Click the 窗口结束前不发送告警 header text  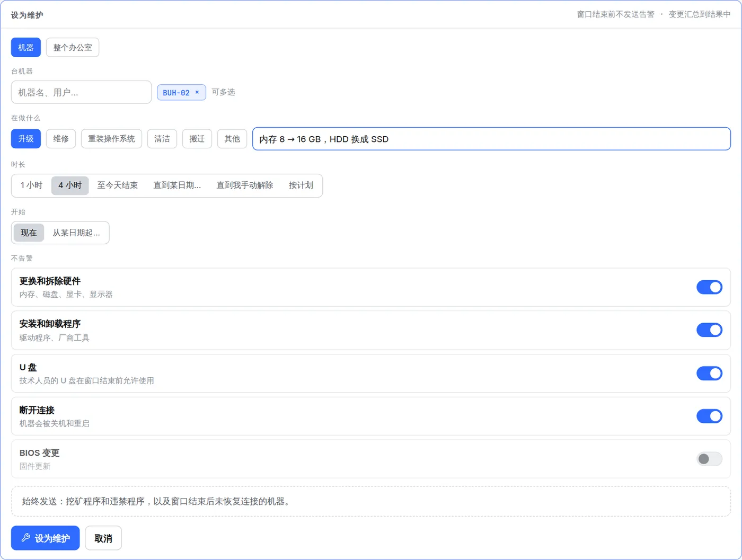(615, 14)
